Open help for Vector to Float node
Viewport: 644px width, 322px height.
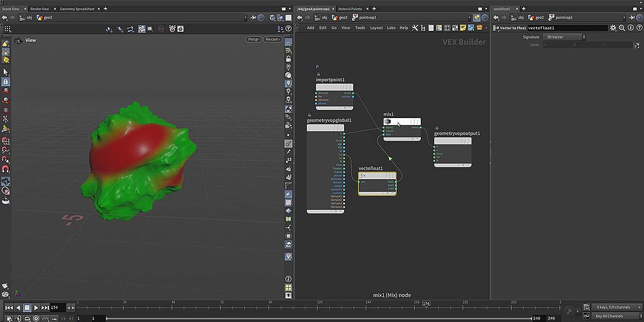click(x=640, y=28)
